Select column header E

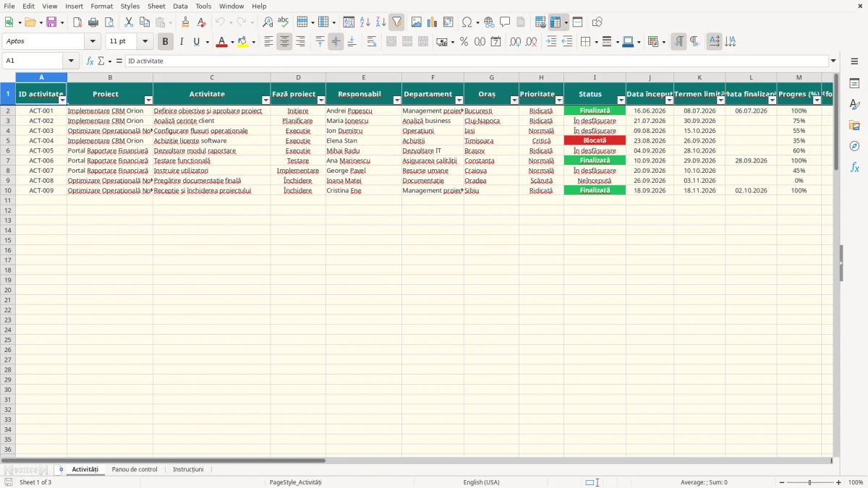[364, 77]
